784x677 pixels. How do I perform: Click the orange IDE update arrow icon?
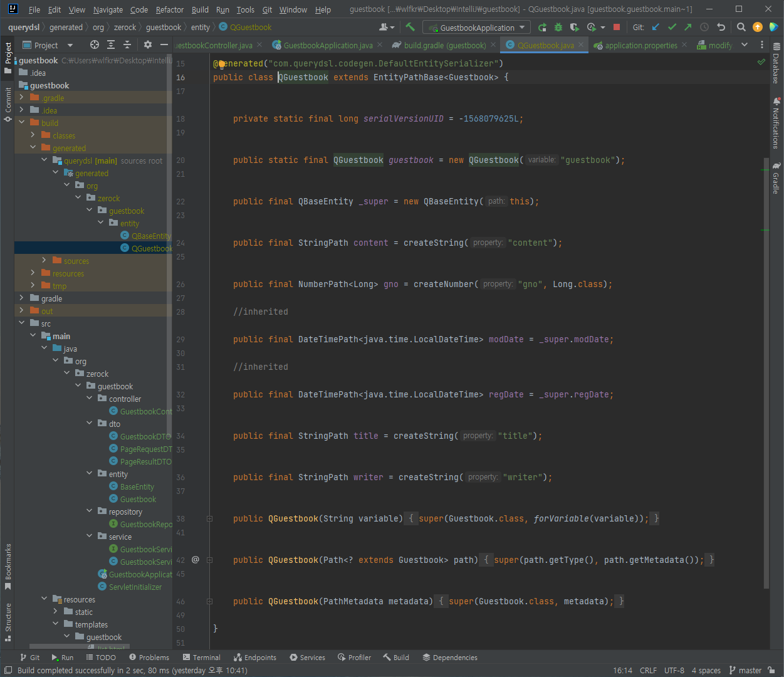click(758, 27)
